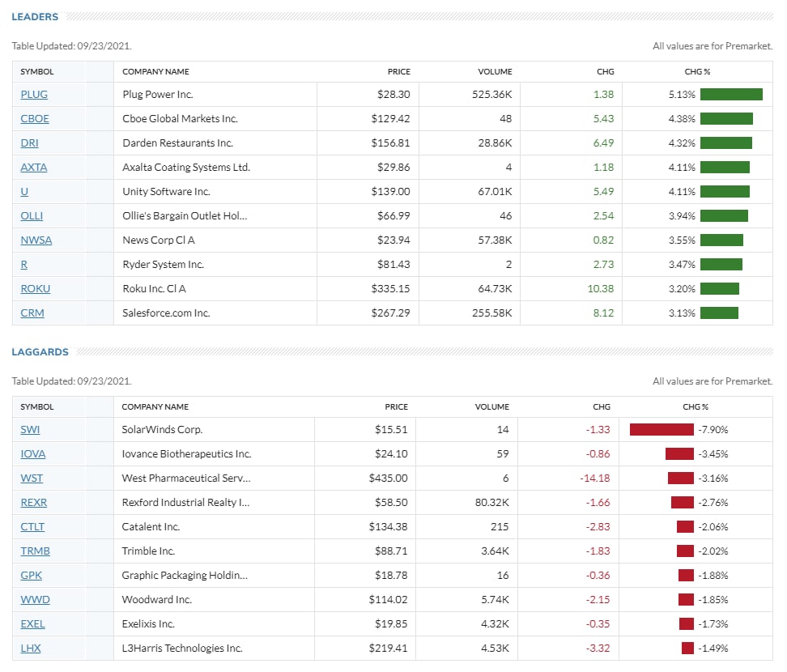
Task: Open the EXEL symbol link
Action: [x=32, y=623]
